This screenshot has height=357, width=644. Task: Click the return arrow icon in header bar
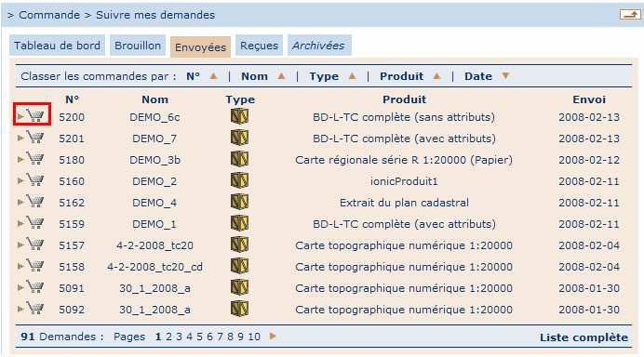(x=630, y=15)
